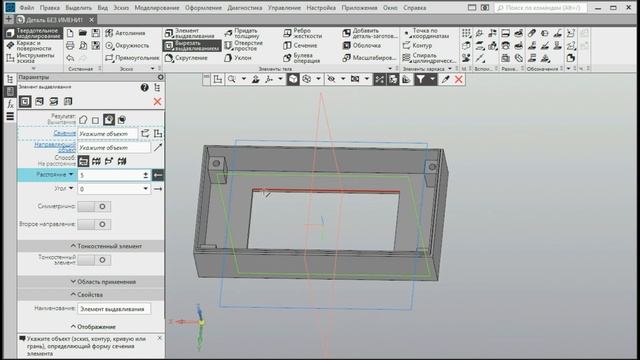Screen dimensions: 640x360
Task: Click the red X in the view toolbar
Action: click(x=458, y=79)
